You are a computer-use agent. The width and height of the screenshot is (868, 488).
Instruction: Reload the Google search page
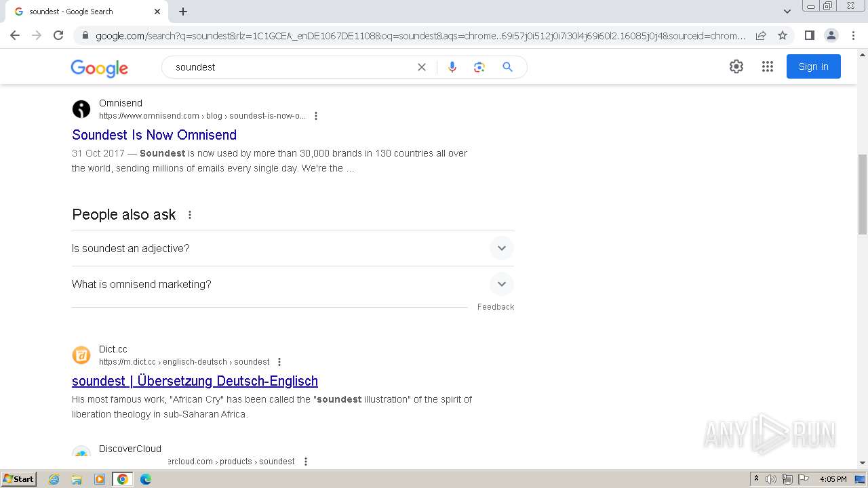tap(58, 35)
